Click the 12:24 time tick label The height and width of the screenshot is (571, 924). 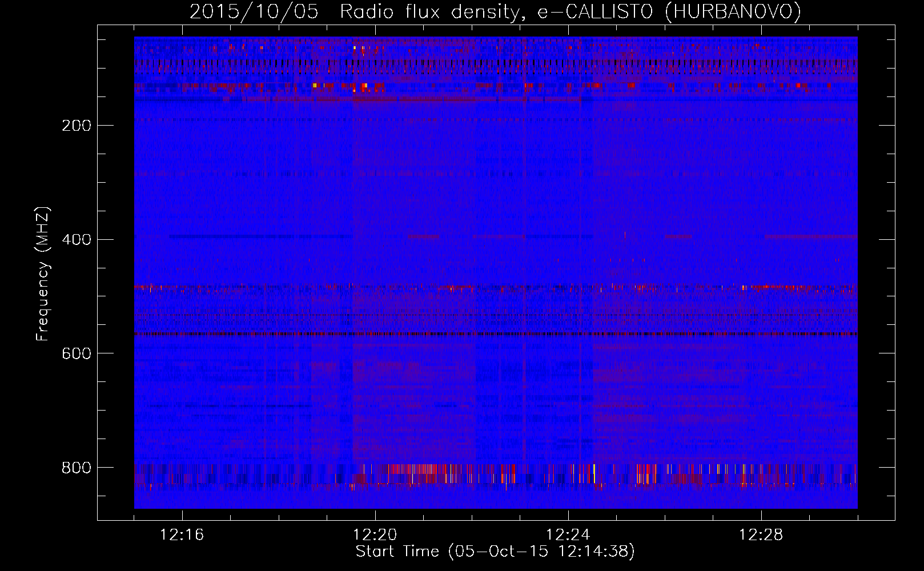[568, 535]
